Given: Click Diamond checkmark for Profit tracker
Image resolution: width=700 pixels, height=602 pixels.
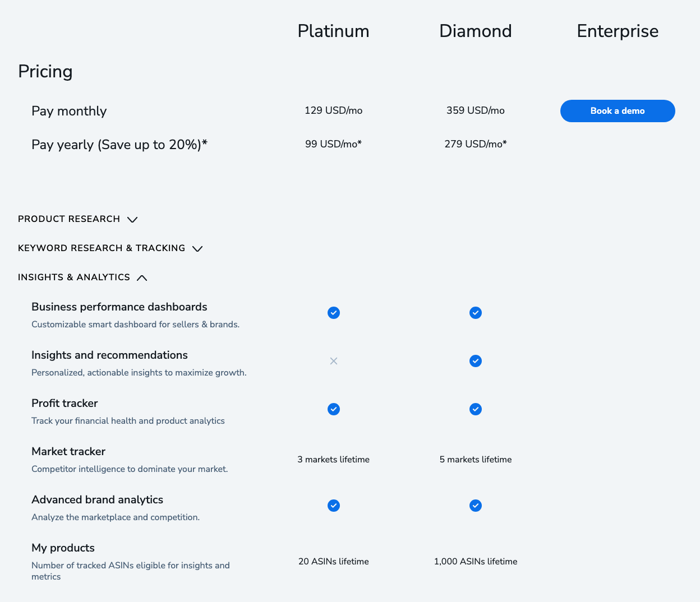Looking at the screenshot, I should click(476, 409).
